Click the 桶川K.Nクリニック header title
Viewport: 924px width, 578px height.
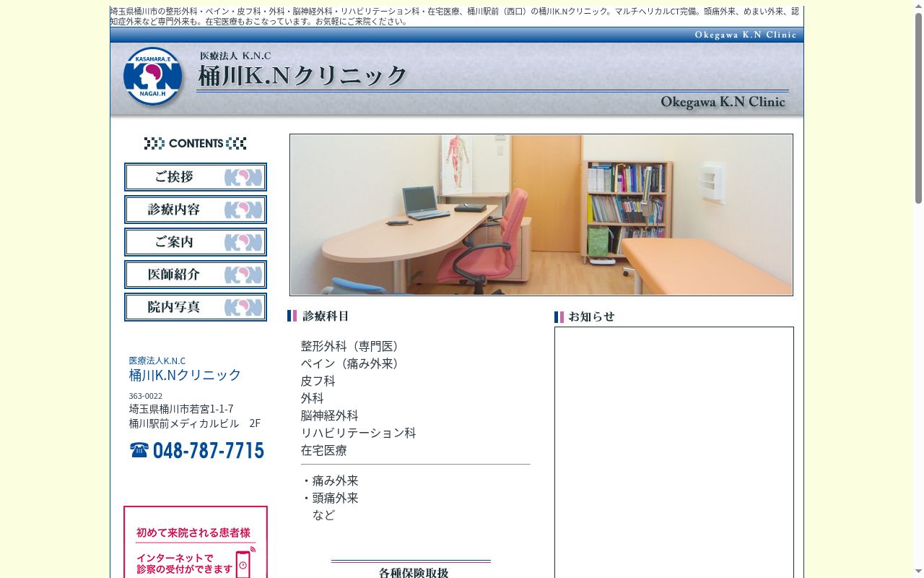click(303, 76)
